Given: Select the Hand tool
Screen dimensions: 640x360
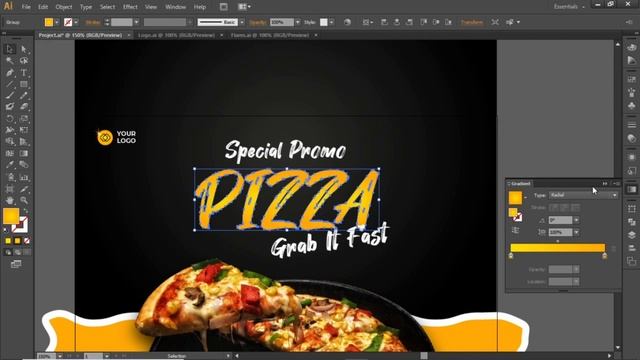Looking at the screenshot, I should tap(10, 200).
